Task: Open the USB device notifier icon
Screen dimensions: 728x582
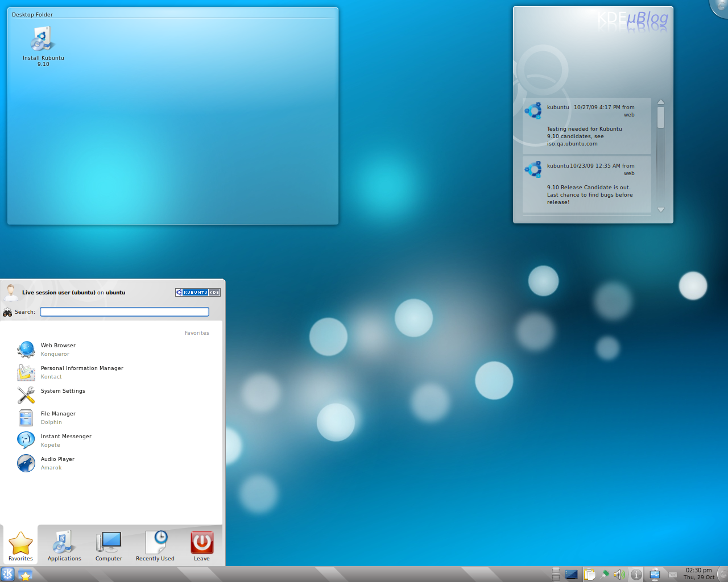Action: [655, 575]
